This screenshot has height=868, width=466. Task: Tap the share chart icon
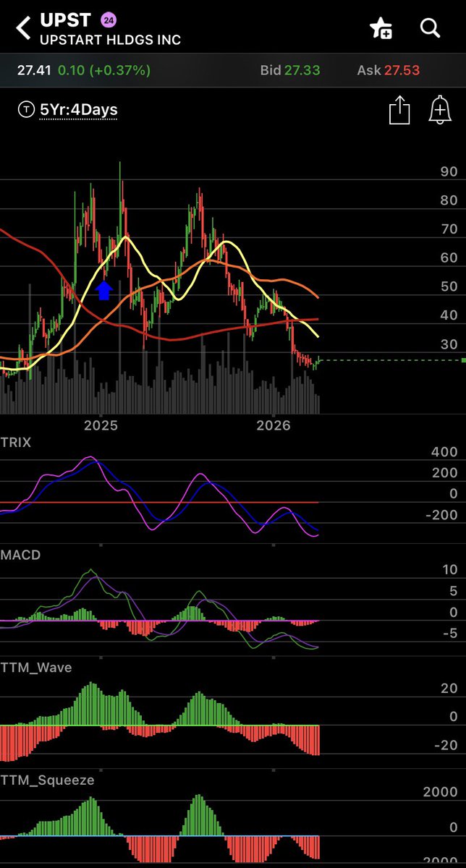pos(399,111)
